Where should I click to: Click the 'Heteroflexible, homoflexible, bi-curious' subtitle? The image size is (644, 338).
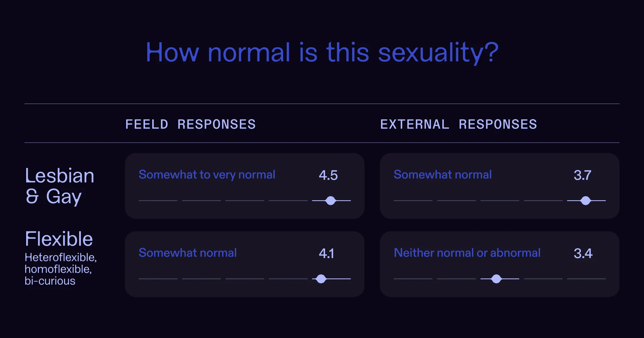click(61, 269)
